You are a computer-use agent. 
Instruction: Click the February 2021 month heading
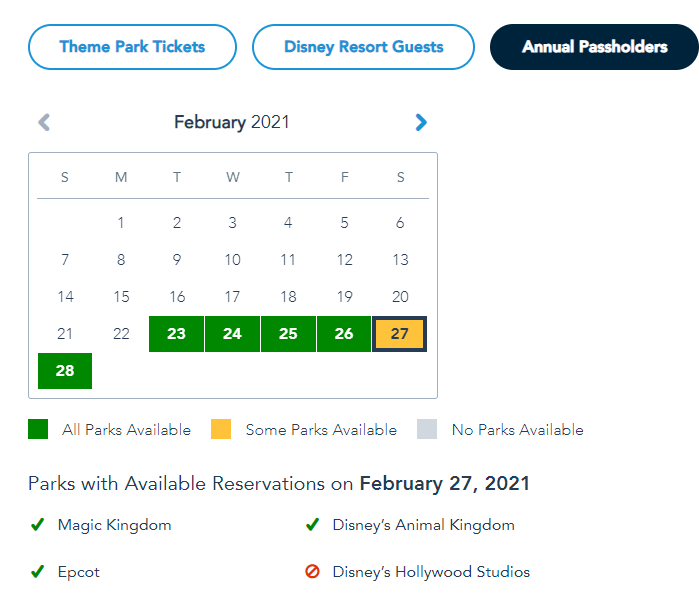point(232,122)
